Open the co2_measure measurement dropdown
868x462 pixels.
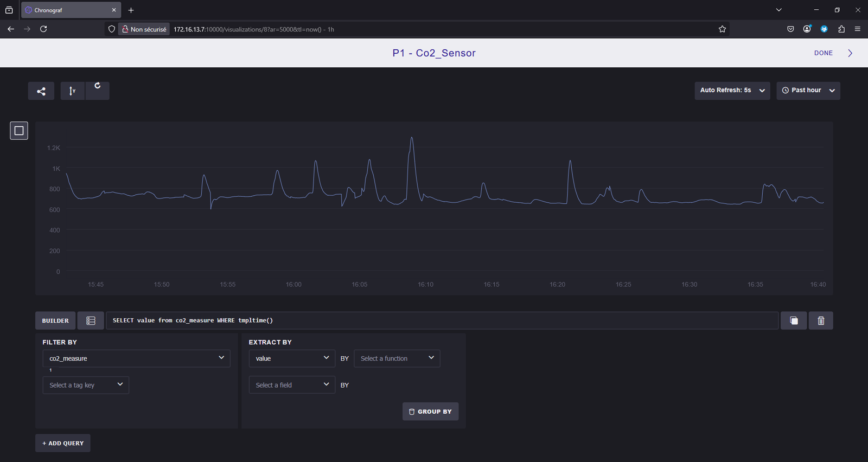[136, 358]
